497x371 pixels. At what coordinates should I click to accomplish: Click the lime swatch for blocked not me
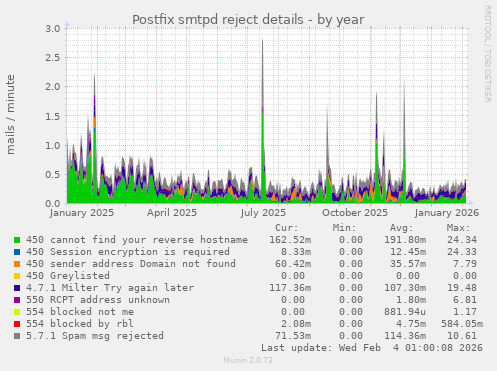tap(17, 312)
